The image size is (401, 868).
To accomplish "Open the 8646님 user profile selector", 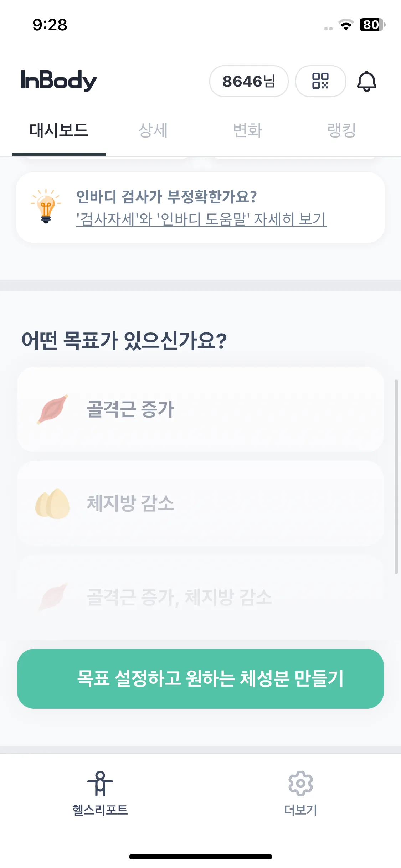I will [249, 81].
